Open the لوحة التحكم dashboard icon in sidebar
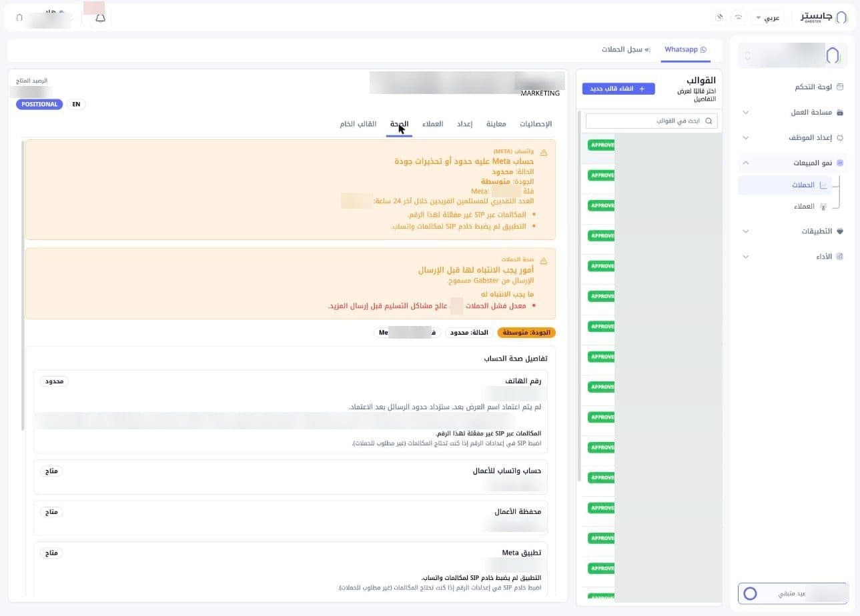The width and height of the screenshot is (860, 616). pyautogui.click(x=840, y=87)
